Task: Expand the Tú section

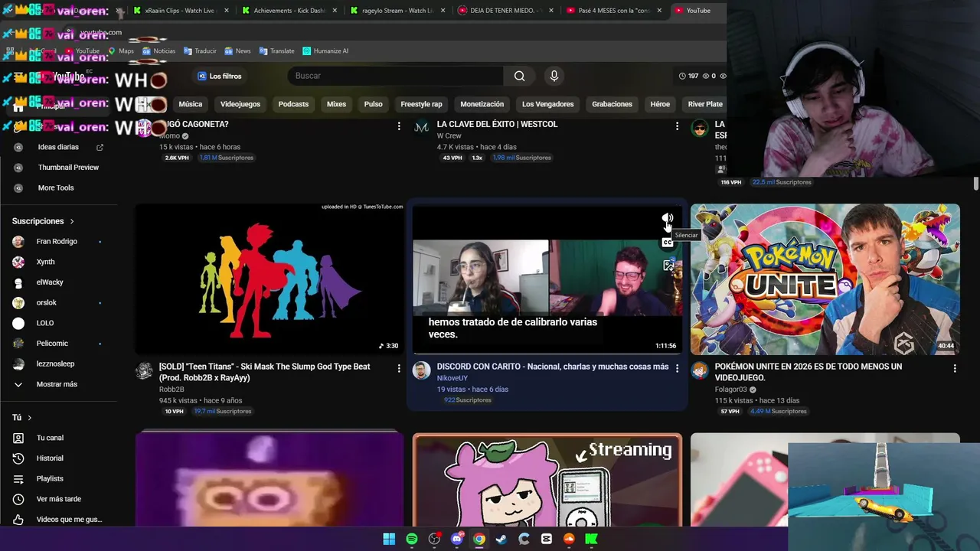Action: point(21,417)
